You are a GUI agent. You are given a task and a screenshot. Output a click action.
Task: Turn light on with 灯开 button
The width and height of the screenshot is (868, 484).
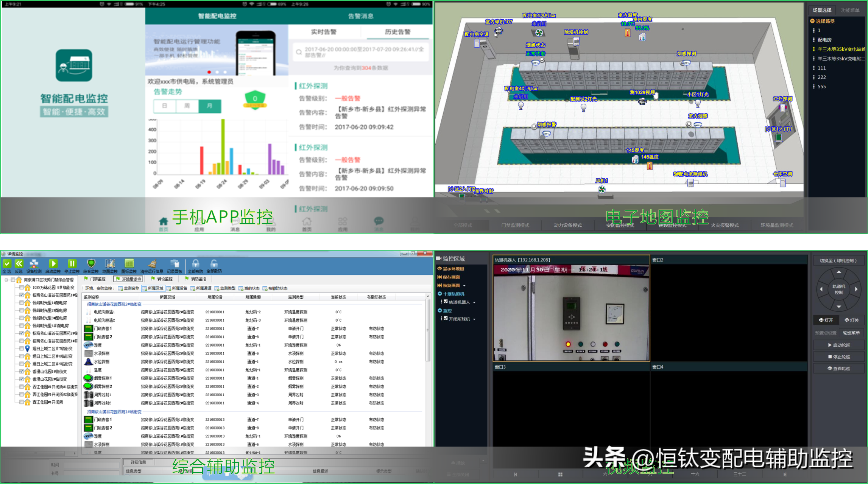point(826,320)
